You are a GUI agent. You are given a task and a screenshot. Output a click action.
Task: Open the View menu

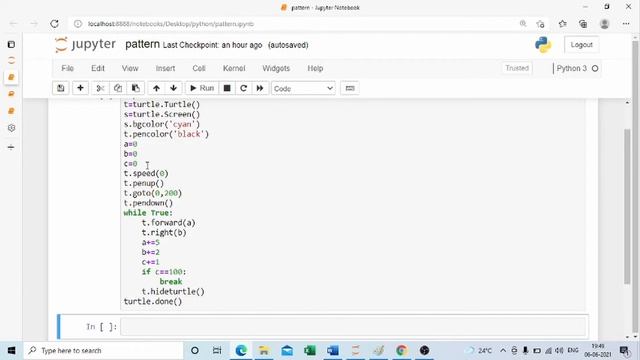pyautogui.click(x=130, y=68)
